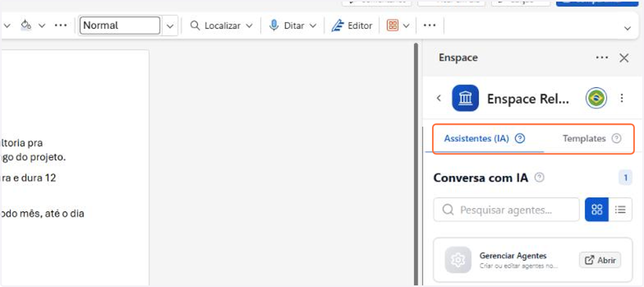
Task: Open the Localizar dropdown arrow
Action: (x=249, y=25)
